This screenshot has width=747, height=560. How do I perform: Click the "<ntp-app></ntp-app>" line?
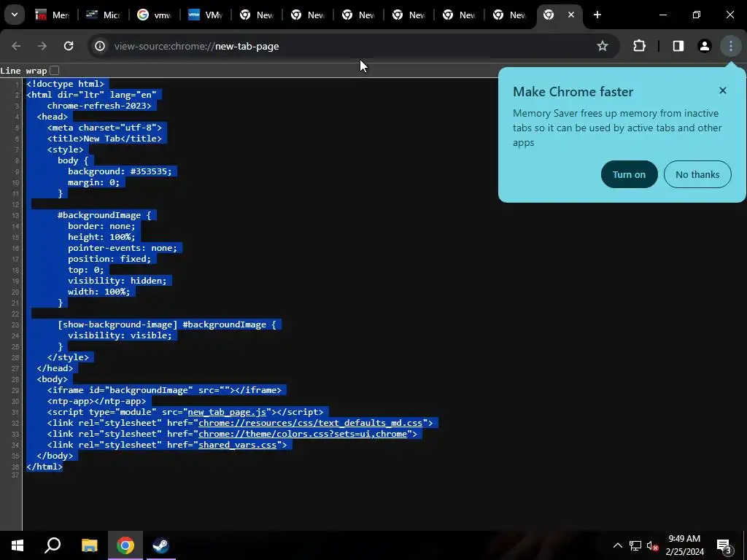[97, 401]
